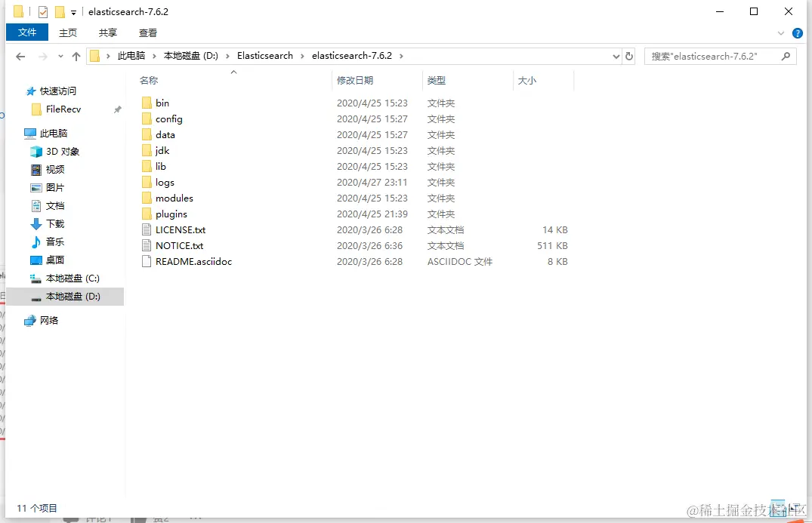Screen dimensions: 812x523
Task: Open 图片 in navigation pane
Action: (x=48, y=188)
